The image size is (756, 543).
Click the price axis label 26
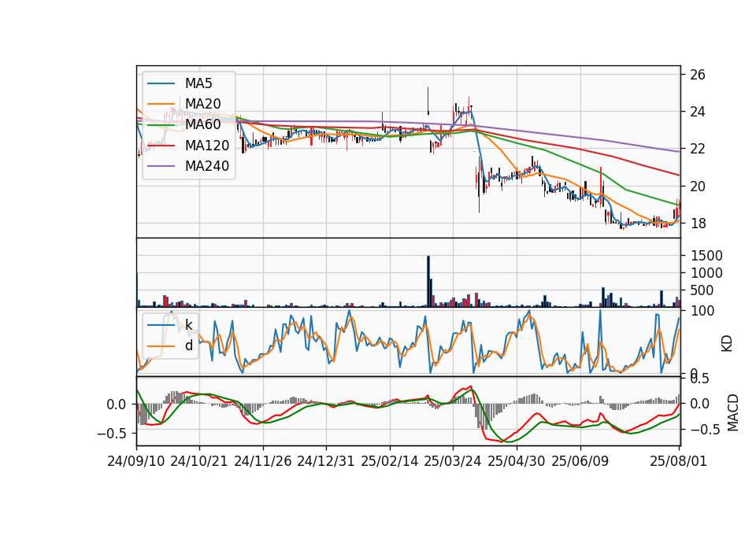(x=697, y=75)
